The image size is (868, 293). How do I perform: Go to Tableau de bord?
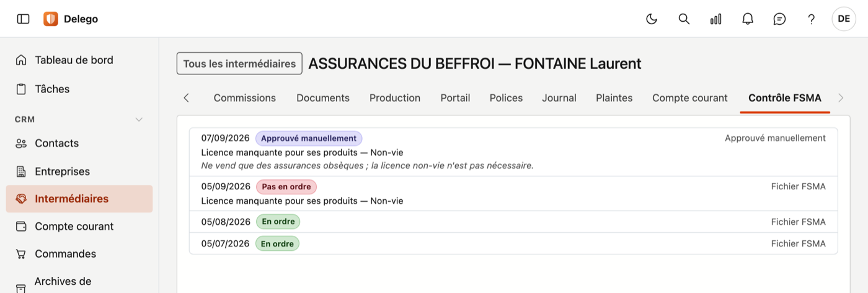(x=74, y=60)
